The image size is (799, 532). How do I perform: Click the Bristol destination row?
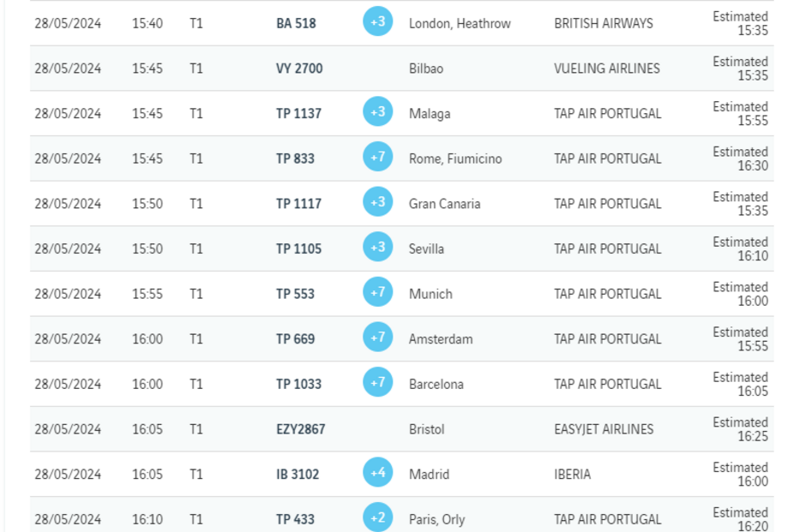click(x=427, y=429)
